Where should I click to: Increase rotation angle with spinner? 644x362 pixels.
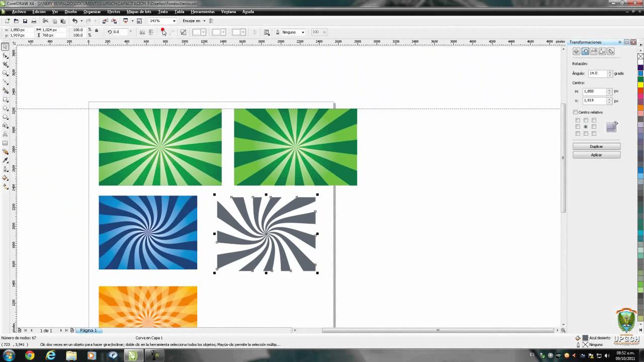610,72
